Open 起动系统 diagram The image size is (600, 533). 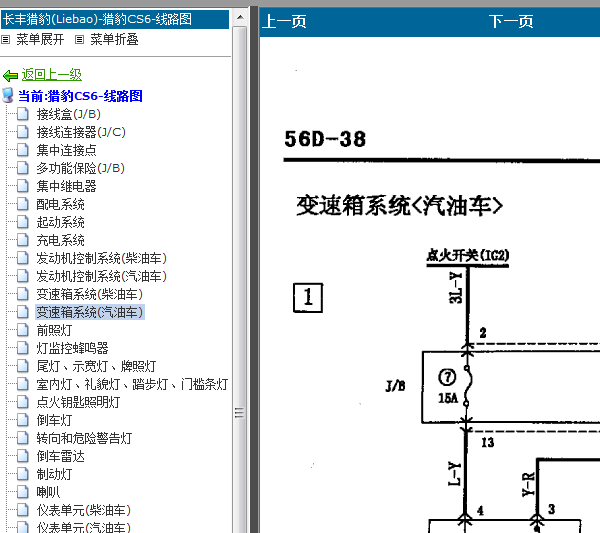pyautogui.click(x=60, y=222)
